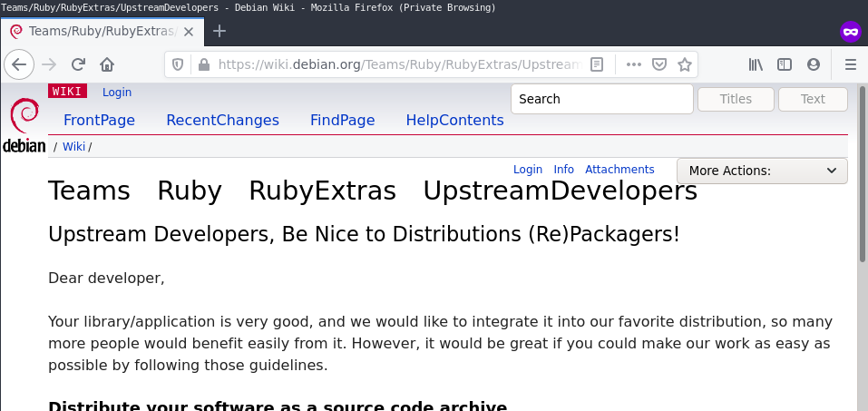Open the Firefox Account avatar icon

point(814,64)
